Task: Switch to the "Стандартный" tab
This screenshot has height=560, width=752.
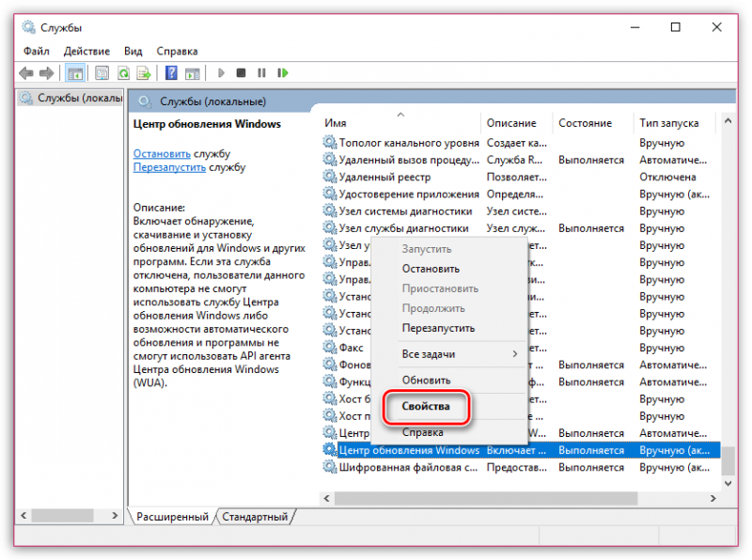Action: 256,517
